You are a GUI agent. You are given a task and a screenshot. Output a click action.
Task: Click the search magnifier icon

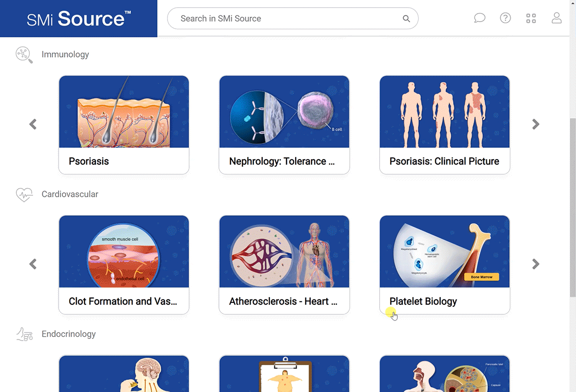click(x=406, y=19)
